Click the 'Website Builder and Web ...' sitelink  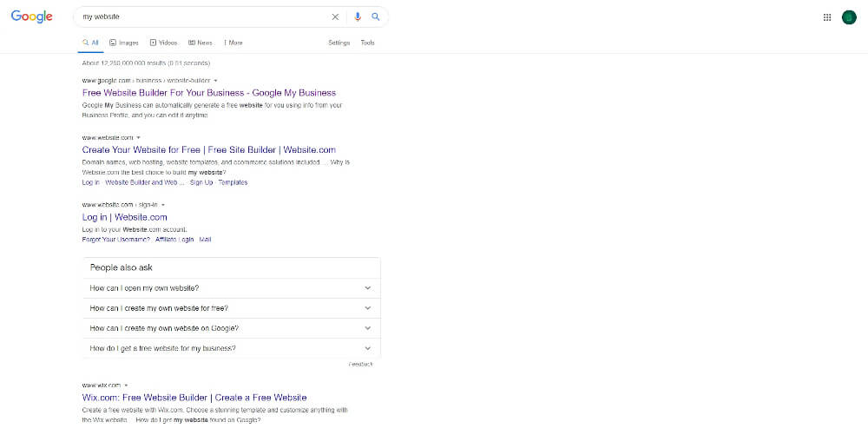145,182
